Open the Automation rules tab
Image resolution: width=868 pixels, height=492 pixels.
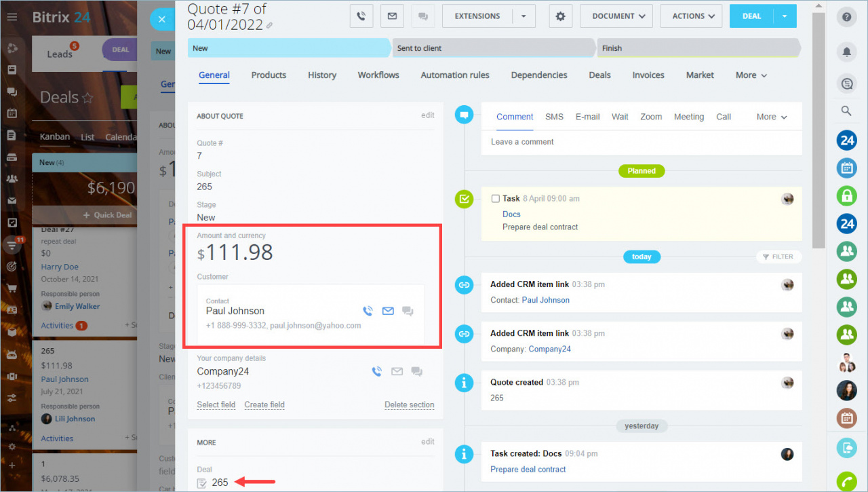point(455,75)
